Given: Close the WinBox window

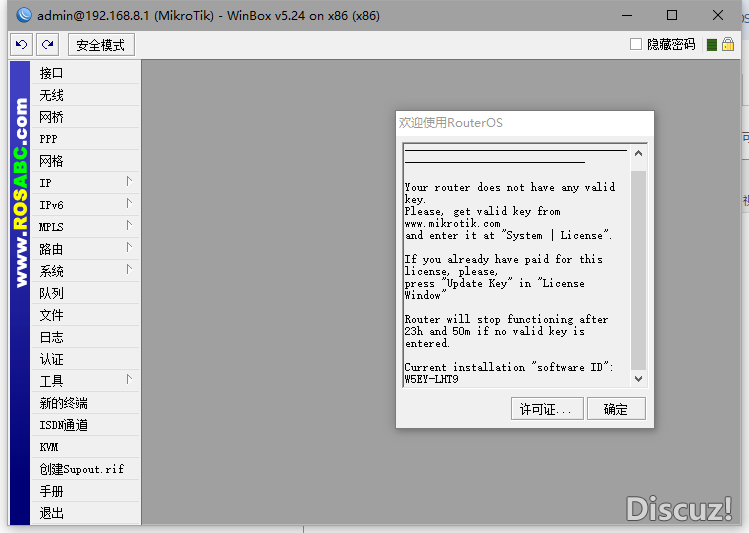Looking at the screenshot, I should click(717, 16).
